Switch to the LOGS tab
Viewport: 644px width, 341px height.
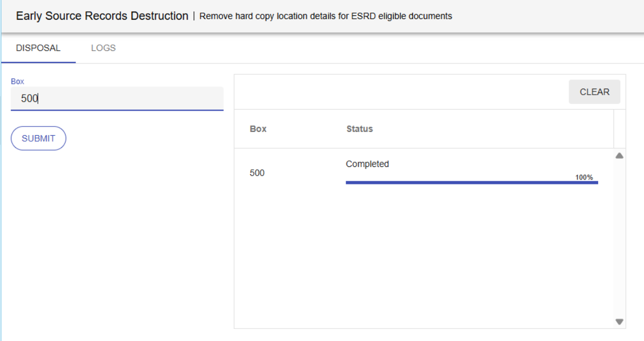[x=104, y=48]
